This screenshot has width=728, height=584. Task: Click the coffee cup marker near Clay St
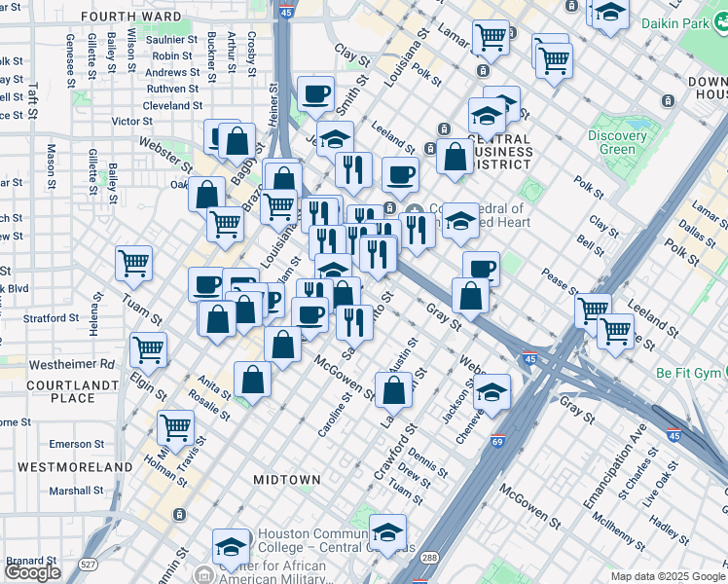coord(315,95)
